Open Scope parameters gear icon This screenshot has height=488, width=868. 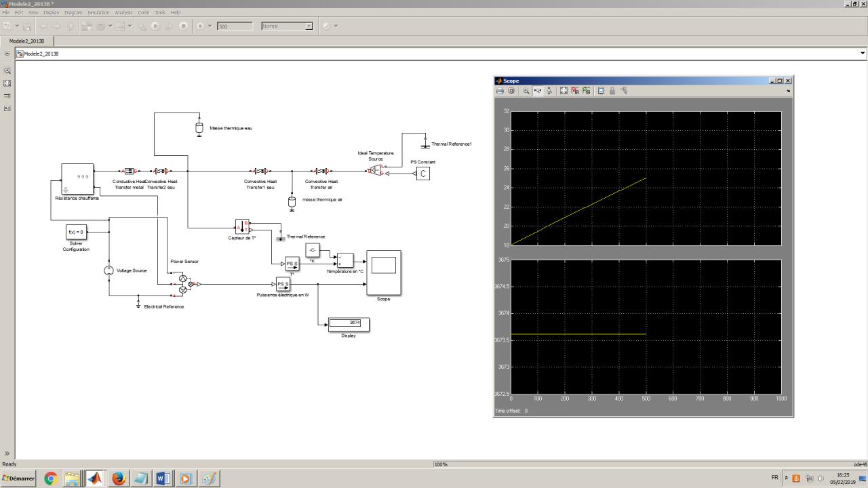511,91
